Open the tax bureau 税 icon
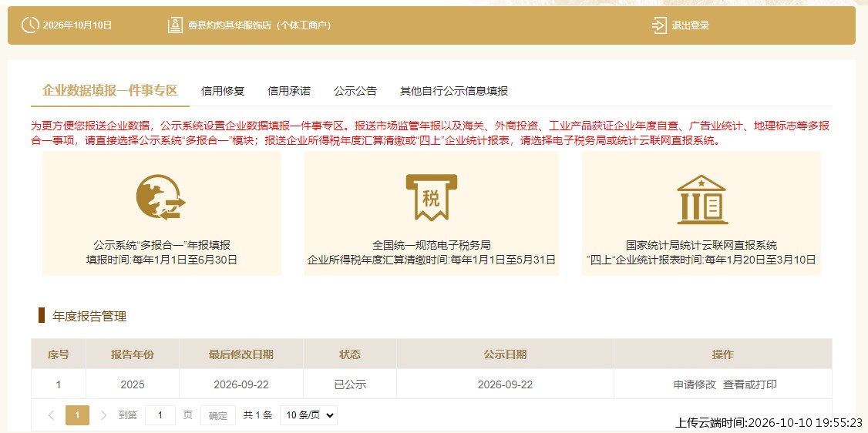Image resolution: width=868 pixels, height=433 pixels. pos(431,197)
